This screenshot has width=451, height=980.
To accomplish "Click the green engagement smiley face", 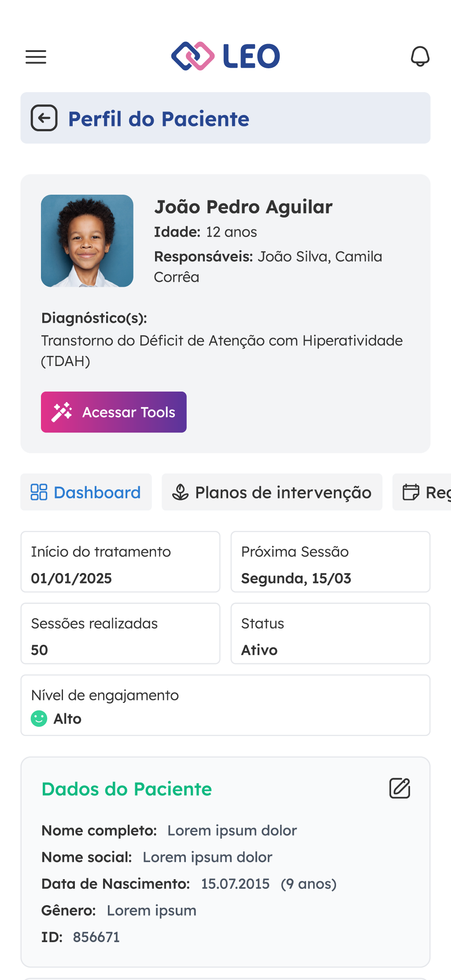I will point(39,719).
